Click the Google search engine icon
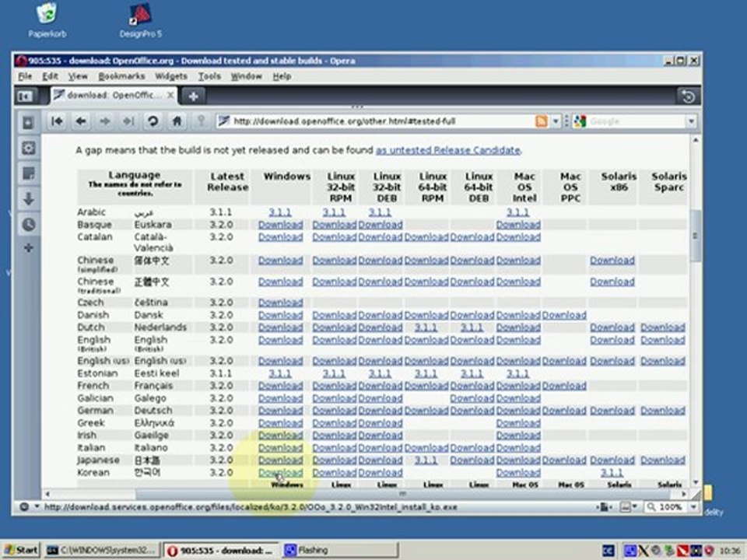 (580, 121)
